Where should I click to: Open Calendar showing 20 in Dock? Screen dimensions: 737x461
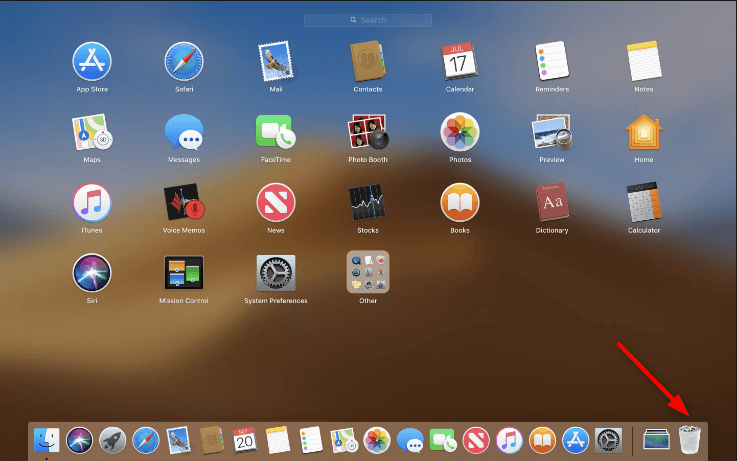point(245,440)
